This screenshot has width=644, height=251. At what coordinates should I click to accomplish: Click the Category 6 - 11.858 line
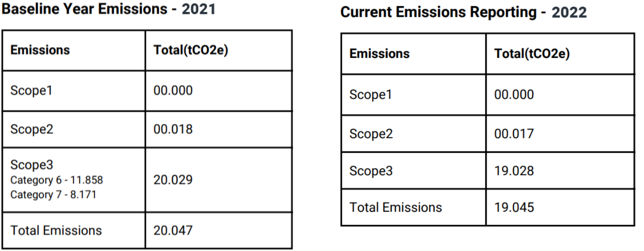[56, 180]
